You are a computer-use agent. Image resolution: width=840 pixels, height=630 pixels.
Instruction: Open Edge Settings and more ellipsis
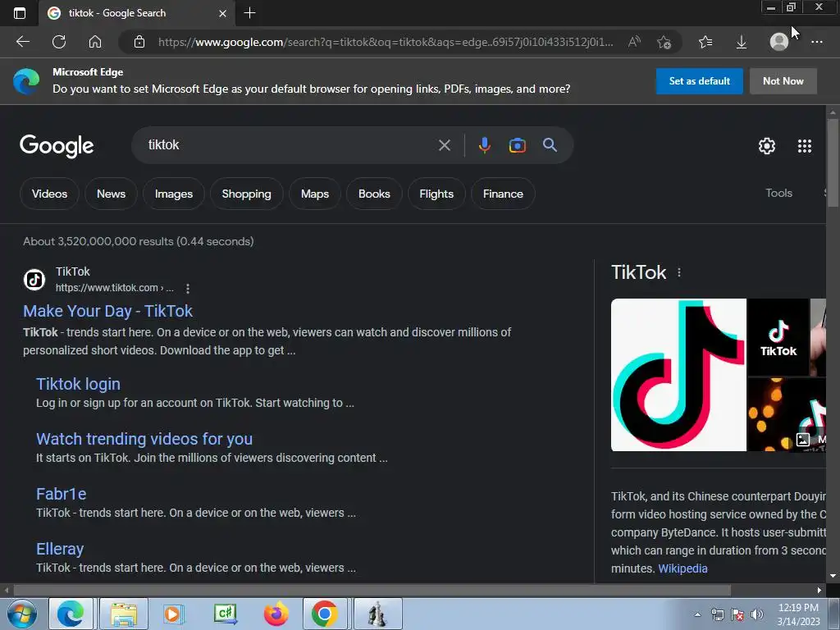point(816,42)
